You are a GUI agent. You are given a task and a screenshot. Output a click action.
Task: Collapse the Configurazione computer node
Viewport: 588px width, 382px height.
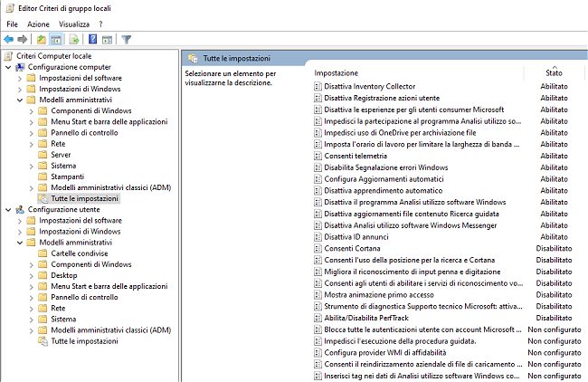pos(8,68)
